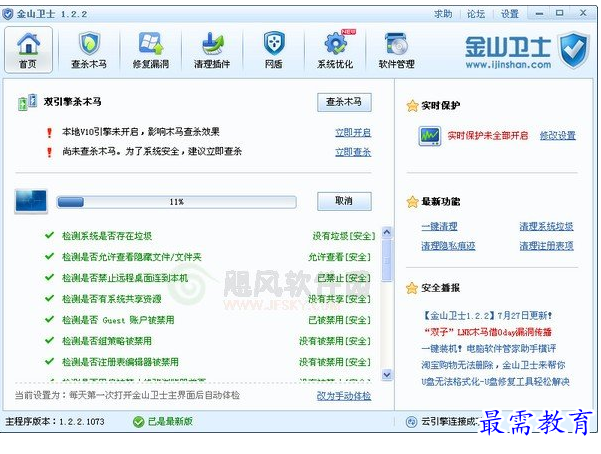
Task: Open the 设置 settings menu
Action: [x=510, y=14]
